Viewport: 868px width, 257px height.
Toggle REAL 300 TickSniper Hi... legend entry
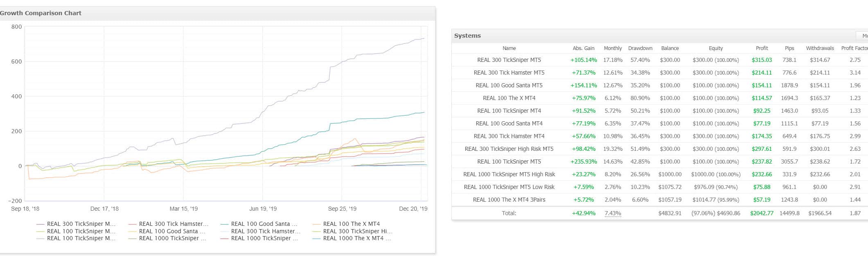[357, 231]
